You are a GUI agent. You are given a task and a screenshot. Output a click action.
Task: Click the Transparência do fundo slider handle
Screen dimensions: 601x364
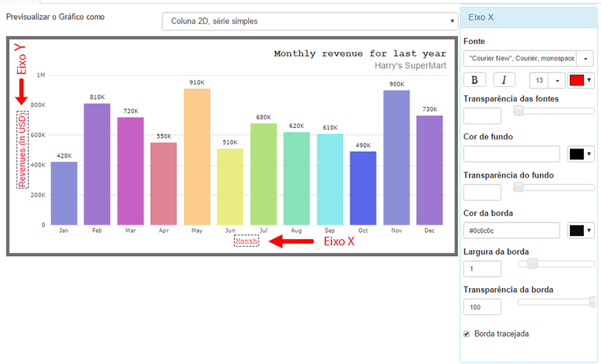coord(518,187)
